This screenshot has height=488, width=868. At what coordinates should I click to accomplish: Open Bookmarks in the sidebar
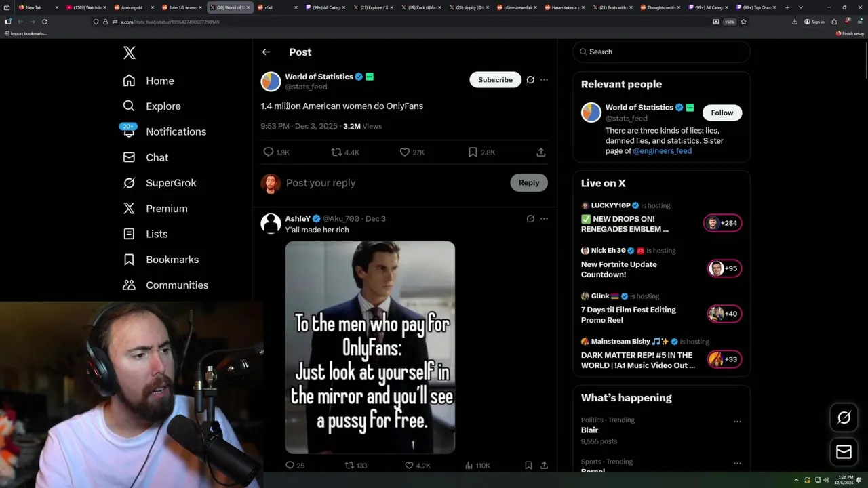point(161,260)
